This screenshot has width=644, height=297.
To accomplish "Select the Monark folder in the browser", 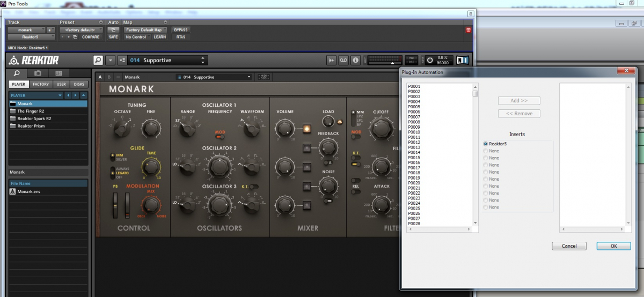I will click(x=48, y=103).
